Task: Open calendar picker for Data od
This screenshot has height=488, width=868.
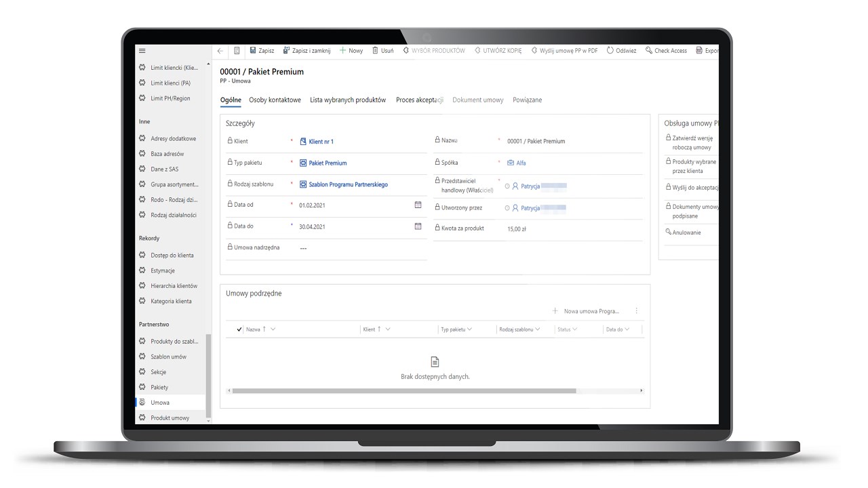Action: pyautogui.click(x=418, y=205)
